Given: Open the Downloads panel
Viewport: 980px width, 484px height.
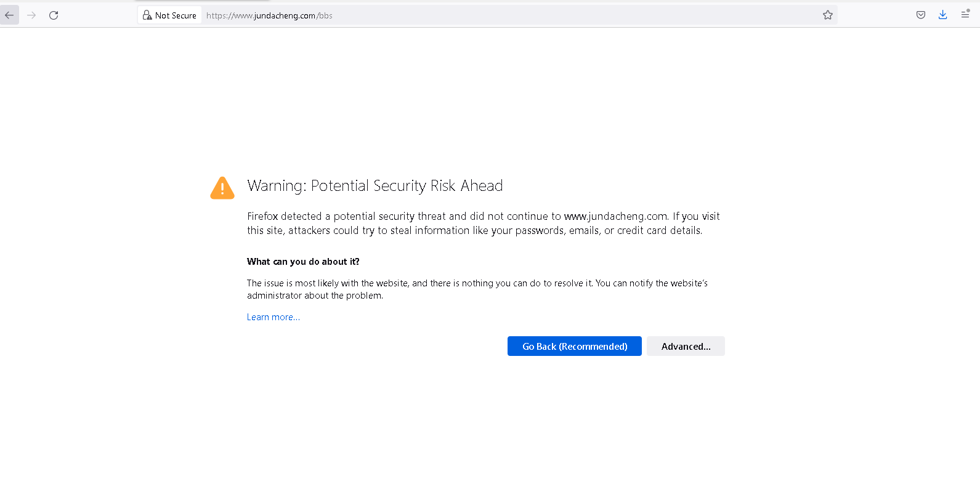Looking at the screenshot, I should [x=942, y=15].
